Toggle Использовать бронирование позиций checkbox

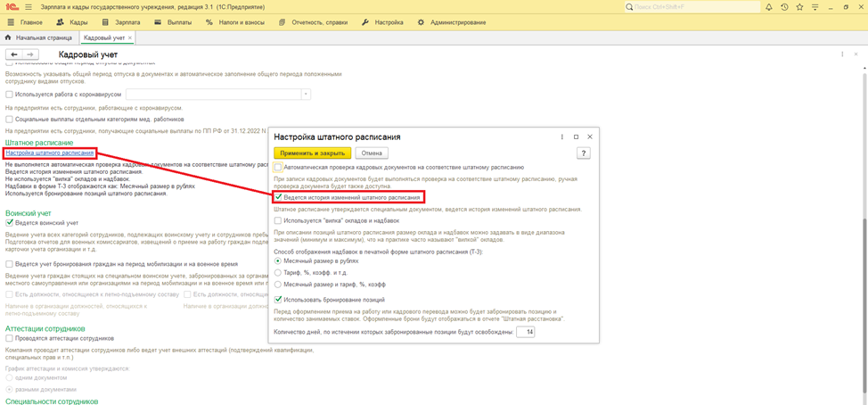(279, 300)
